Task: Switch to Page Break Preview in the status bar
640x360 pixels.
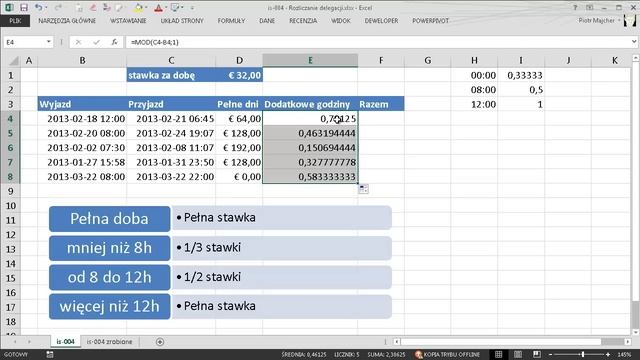Action: (x=536, y=354)
